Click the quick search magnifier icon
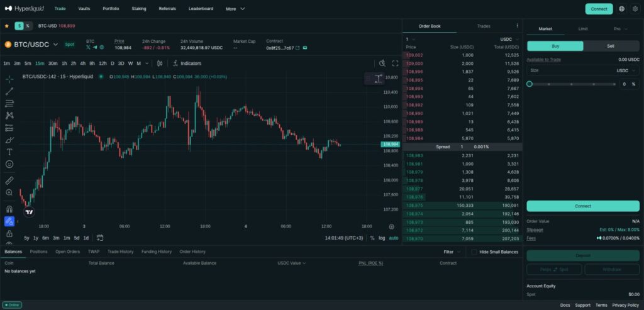Image resolution: width=644 pixels, height=310 pixels. click(382, 64)
